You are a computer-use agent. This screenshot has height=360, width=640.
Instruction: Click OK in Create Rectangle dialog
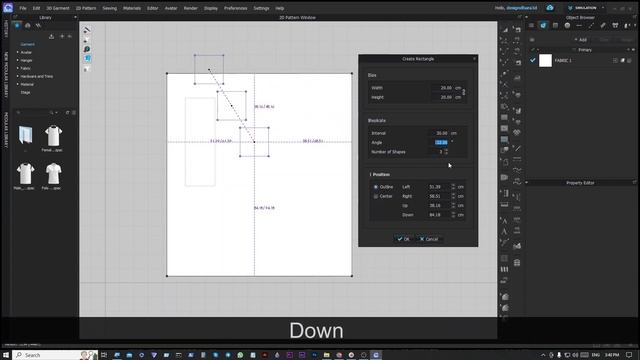[x=403, y=239]
